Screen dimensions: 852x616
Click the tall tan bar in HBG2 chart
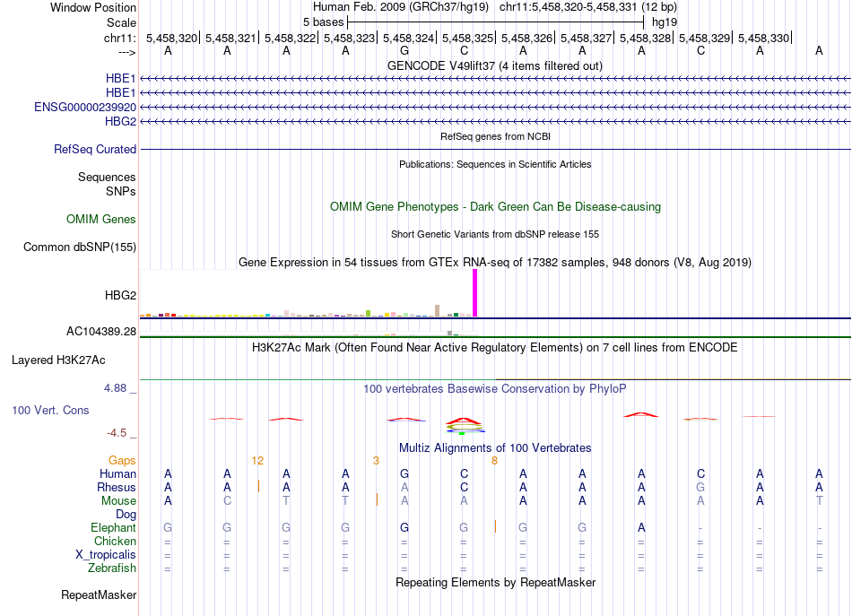coord(438,311)
